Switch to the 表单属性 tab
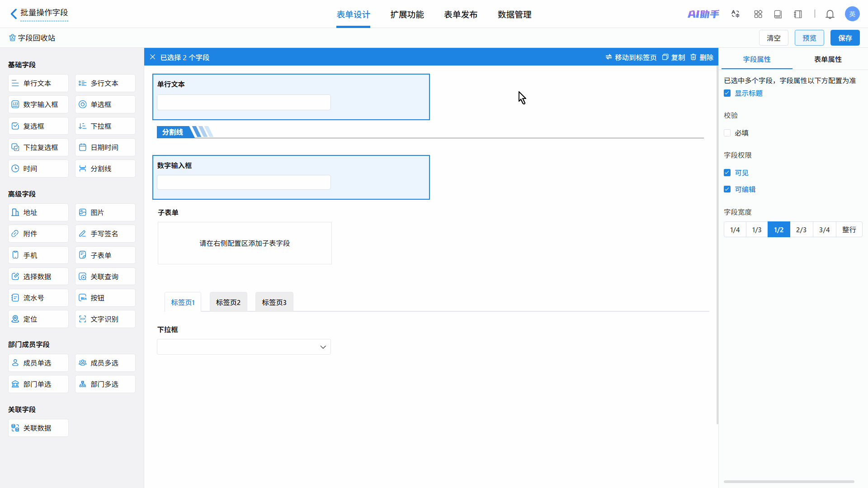The image size is (868, 488). tap(827, 59)
